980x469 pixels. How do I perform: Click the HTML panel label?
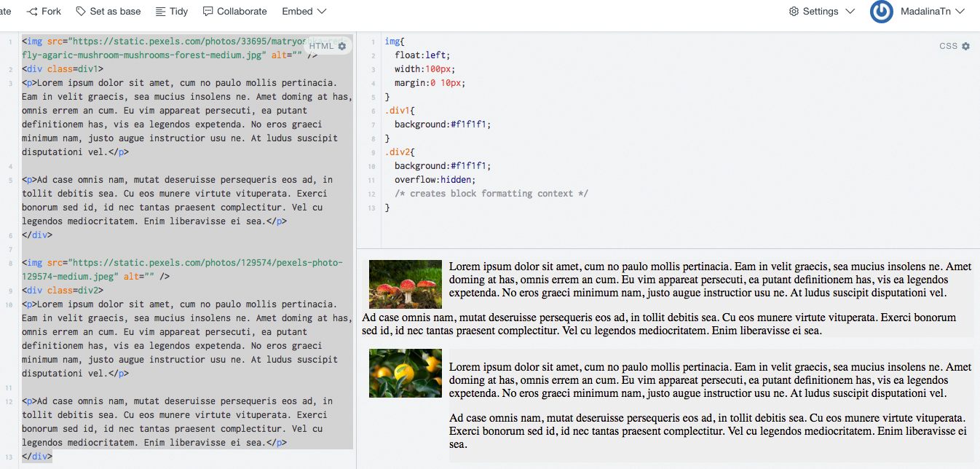[x=322, y=46]
